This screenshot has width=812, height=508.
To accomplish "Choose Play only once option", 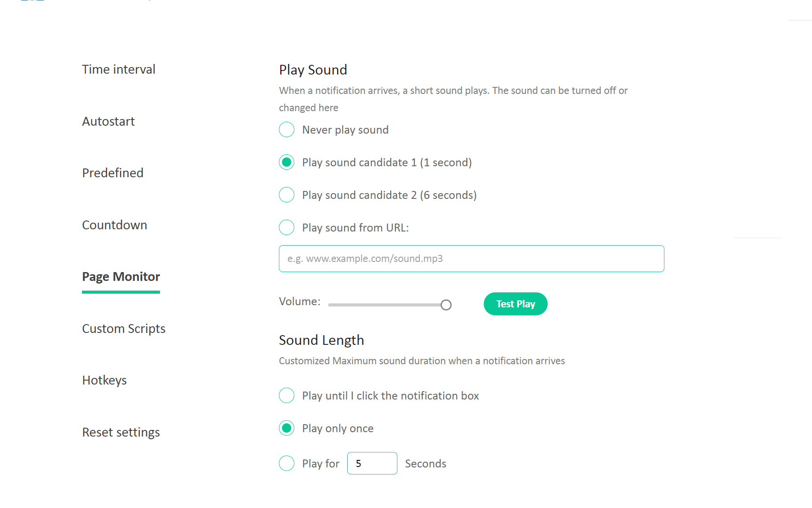I will pos(287,428).
